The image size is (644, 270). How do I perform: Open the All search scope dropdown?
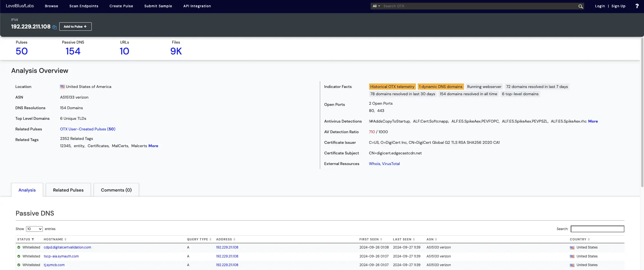(x=376, y=6)
